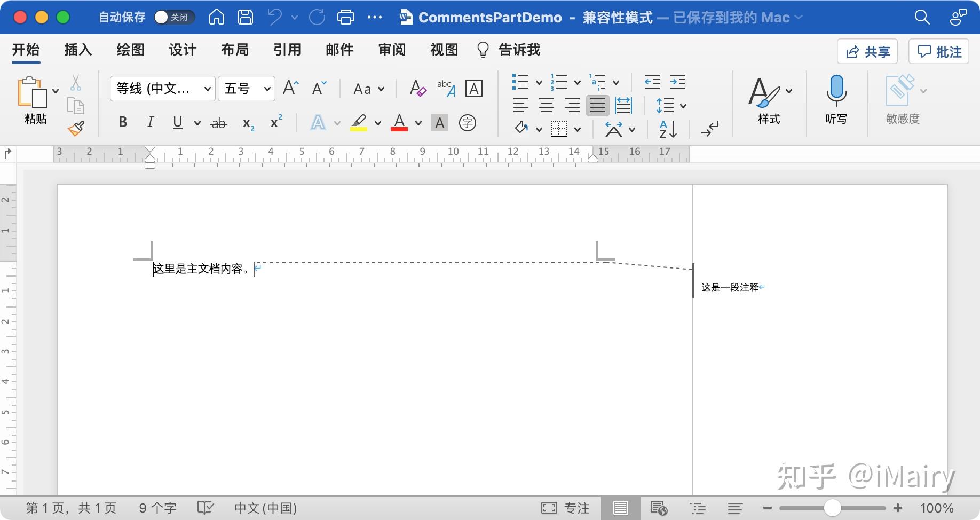Screen dimensions: 980x520
Task: Toggle the 自动保存 switch
Action: pyautogui.click(x=173, y=17)
